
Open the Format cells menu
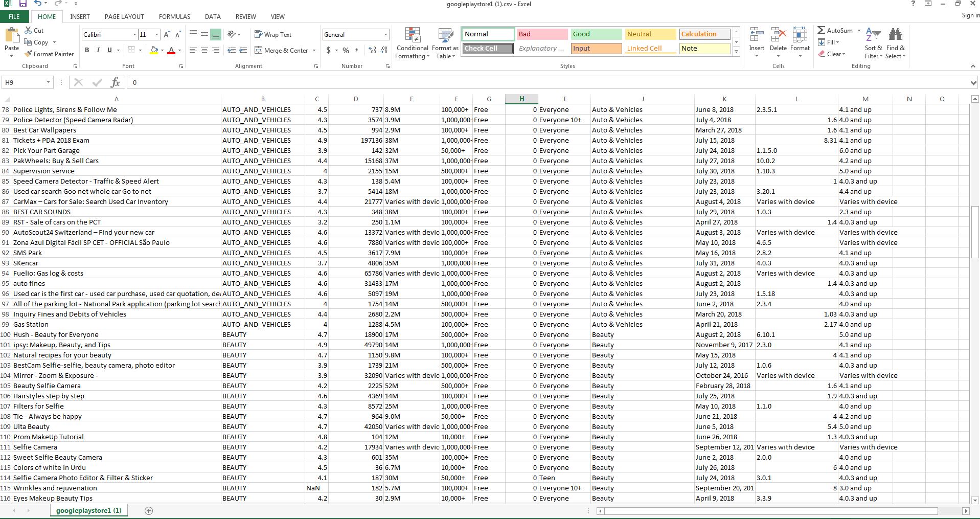800,43
